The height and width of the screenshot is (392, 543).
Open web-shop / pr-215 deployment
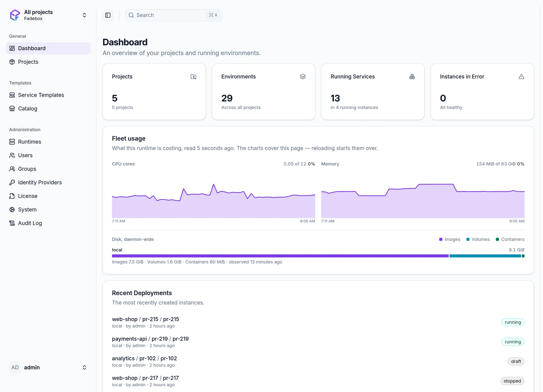coord(146,319)
